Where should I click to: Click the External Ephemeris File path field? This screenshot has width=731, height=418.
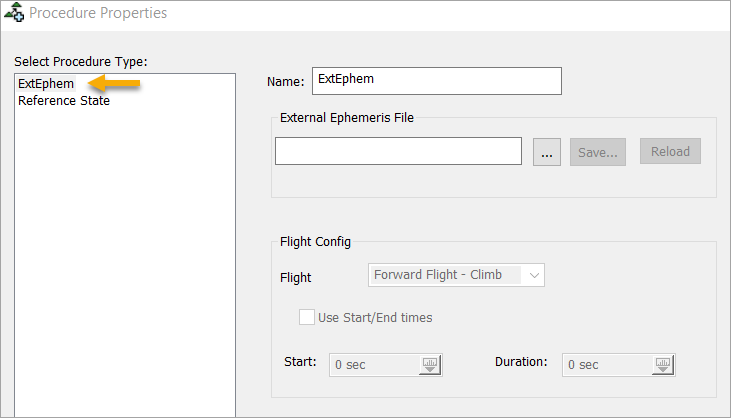398,151
